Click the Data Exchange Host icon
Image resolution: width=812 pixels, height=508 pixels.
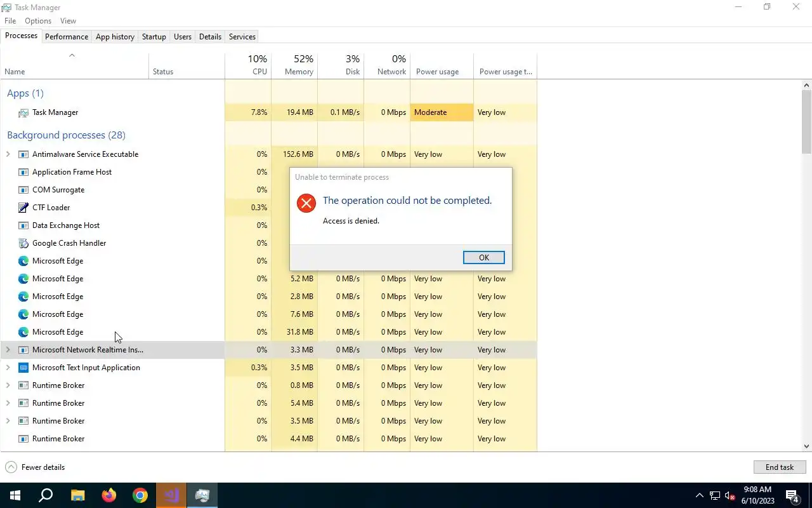click(23, 225)
